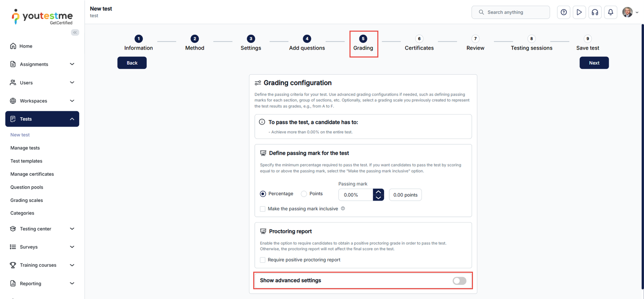This screenshot has width=644, height=299.
Task: Go to the Certificates wizard step
Action: pos(419,43)
